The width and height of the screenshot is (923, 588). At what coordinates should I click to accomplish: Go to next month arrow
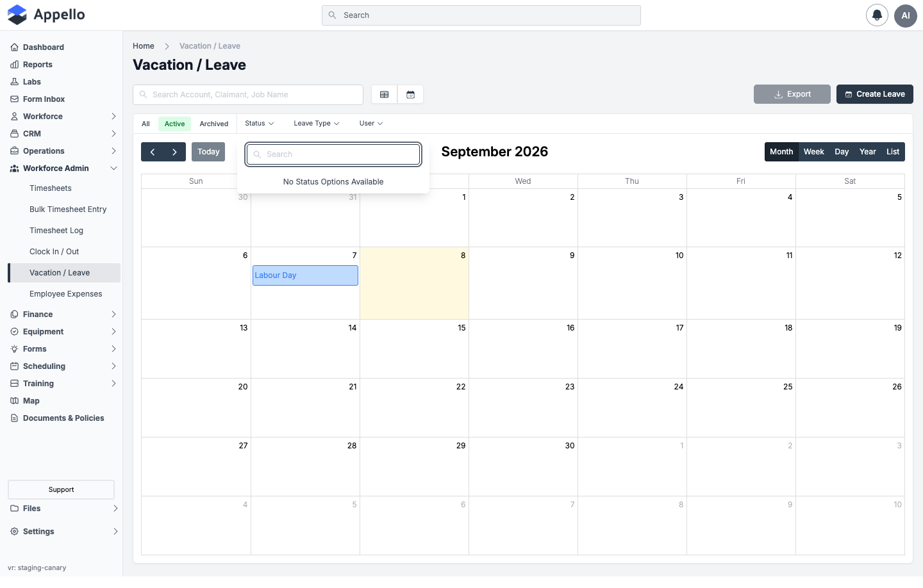click(x=174, y=152)
